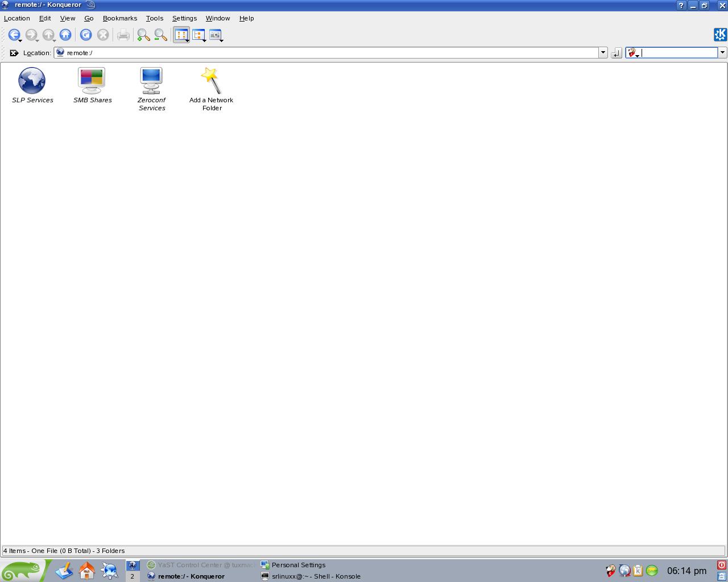Zoom in with the plus magnifier
Screen dimensions: 728x582
pyautogui.click(x=143, y=35)
